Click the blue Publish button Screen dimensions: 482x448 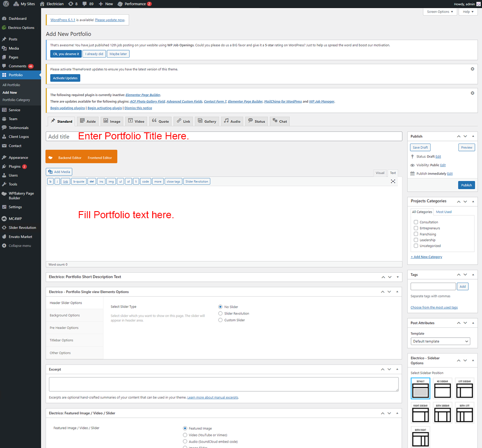coord(466,185)
